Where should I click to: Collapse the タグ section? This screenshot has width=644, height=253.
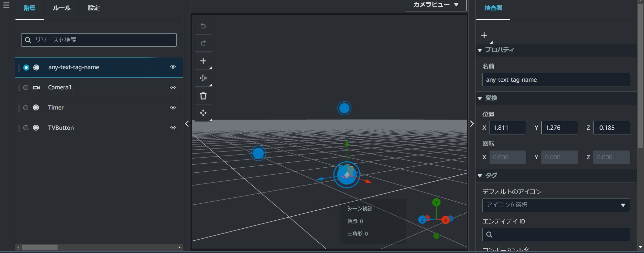pos(480,176)
